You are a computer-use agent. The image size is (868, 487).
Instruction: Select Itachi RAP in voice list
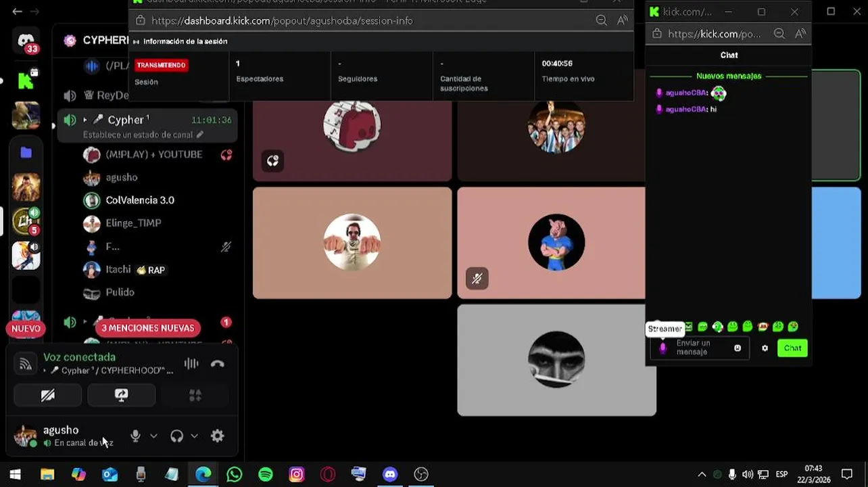(135, 269)
